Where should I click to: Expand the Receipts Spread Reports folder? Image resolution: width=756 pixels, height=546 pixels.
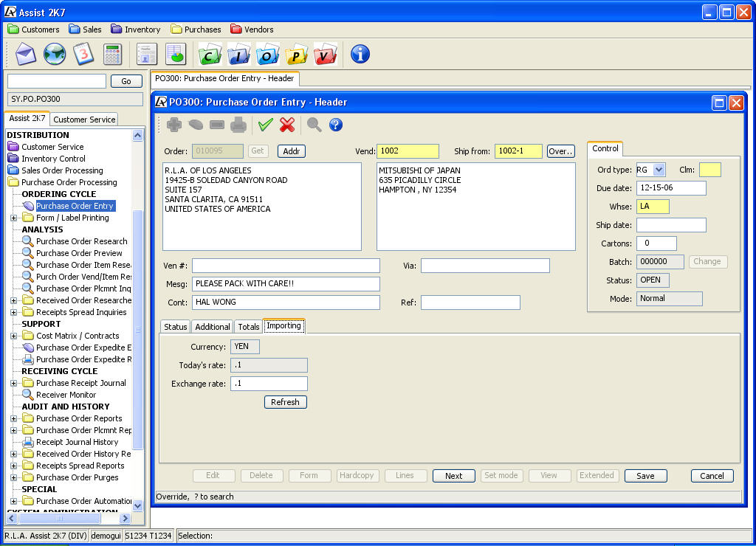click(13, 466)
